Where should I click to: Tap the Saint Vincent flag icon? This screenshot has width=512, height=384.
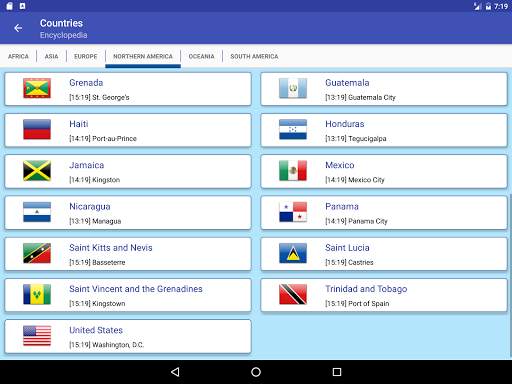coord(37,294)
